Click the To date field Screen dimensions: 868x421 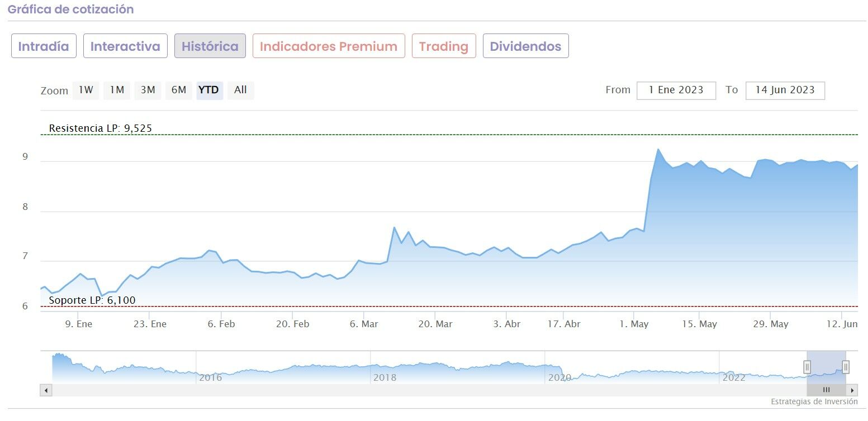(x=785, y=90)
